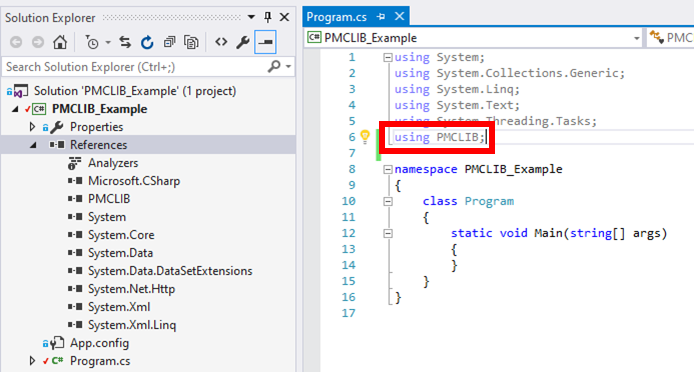Screen dimensions: 694x372
Task: Click the Search Solution Explorer field
Action: click(135, 67)
